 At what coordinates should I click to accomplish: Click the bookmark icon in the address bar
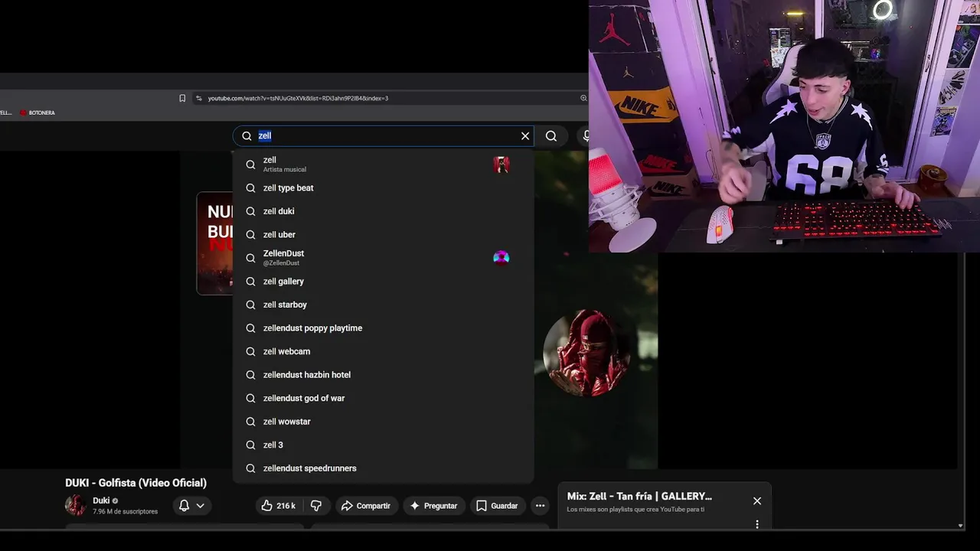coord(182,98)
